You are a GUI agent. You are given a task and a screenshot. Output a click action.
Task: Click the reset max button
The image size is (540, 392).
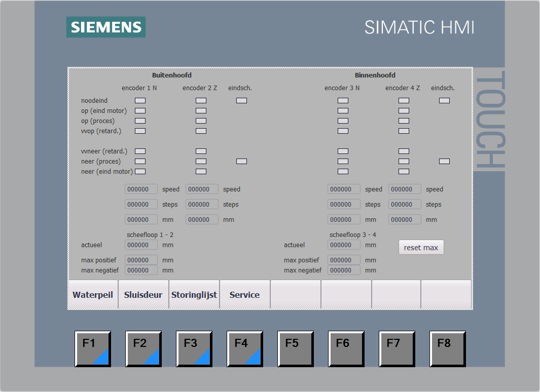(421, 247)
